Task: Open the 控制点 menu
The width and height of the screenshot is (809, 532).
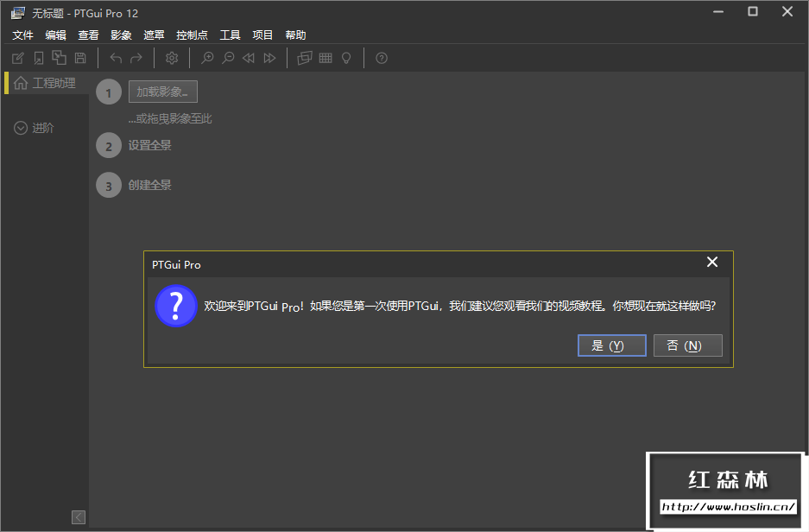Action: 192,35
